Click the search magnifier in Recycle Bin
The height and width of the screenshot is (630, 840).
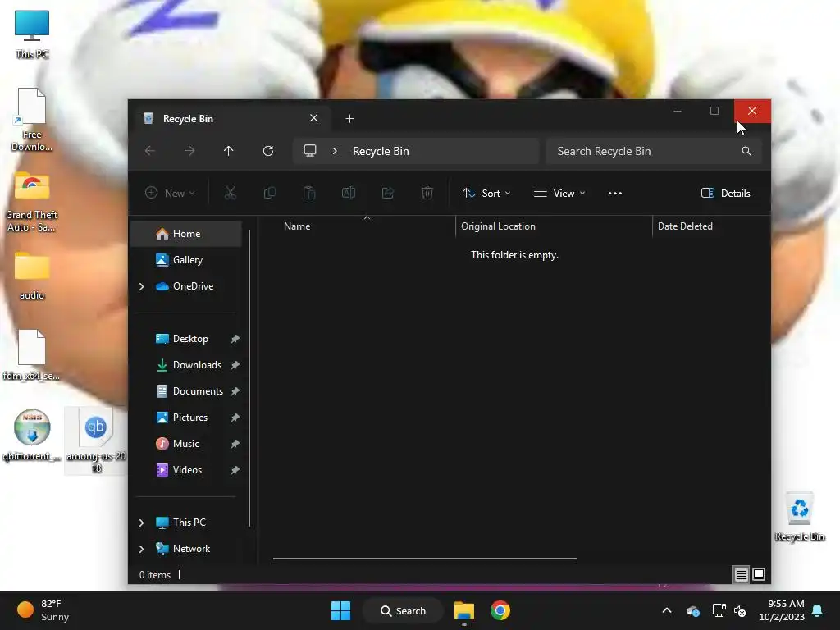(746, 151)
